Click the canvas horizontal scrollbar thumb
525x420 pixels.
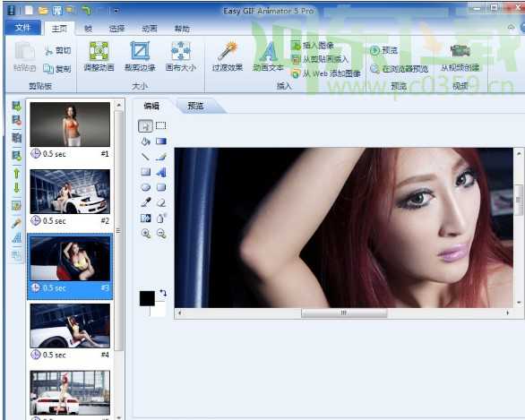coord(344,313)
